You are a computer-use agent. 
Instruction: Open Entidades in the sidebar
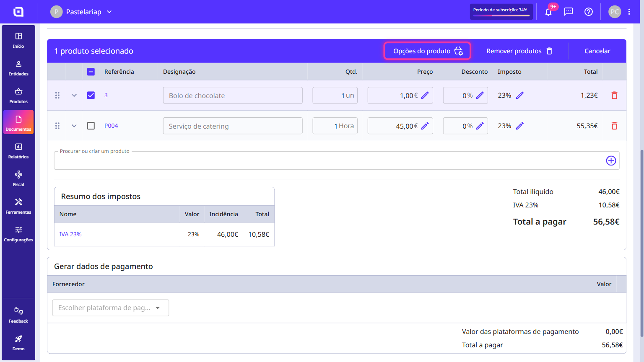[x=18, y=68]
